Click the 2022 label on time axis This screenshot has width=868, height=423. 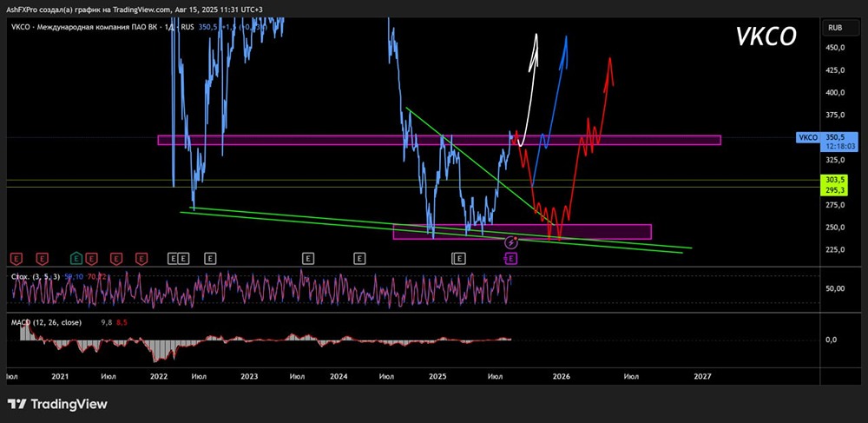(x=158, y=376)
